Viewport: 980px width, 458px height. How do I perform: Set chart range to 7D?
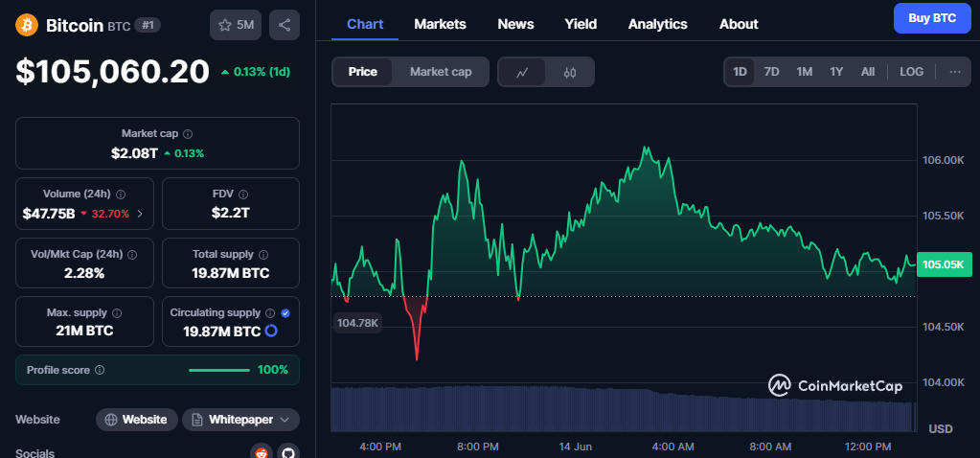pyautogui.click(x=772, y=72)
